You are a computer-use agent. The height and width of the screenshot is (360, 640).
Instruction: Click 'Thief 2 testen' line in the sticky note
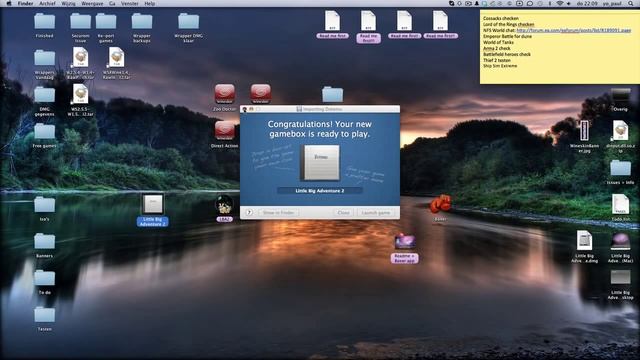[497, 60]
